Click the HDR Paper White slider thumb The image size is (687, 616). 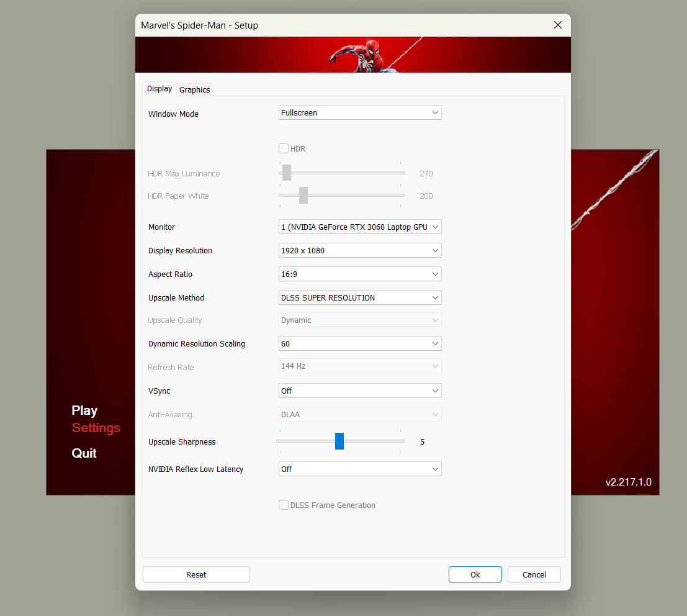click(303, 195)
